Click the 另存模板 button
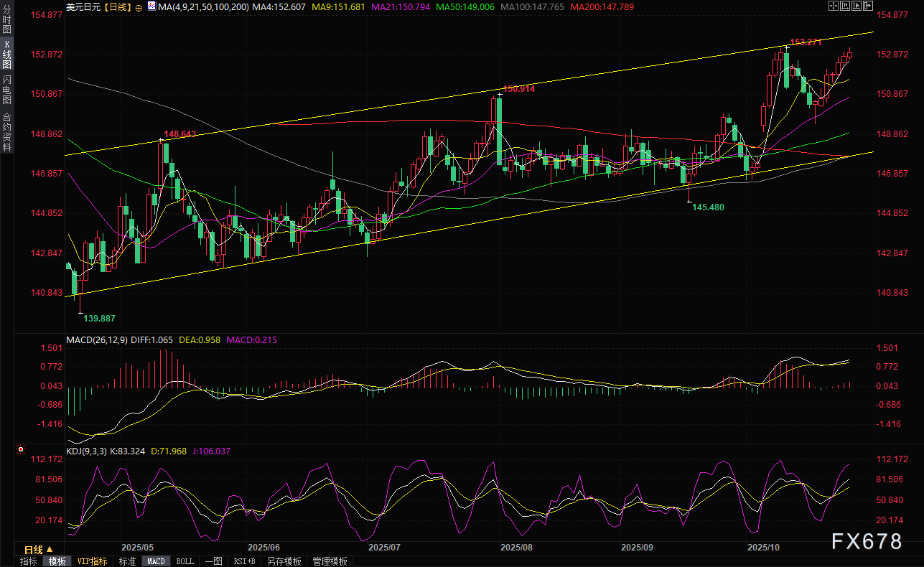Viewport: 924px width, 567px height. pos(284,561)
